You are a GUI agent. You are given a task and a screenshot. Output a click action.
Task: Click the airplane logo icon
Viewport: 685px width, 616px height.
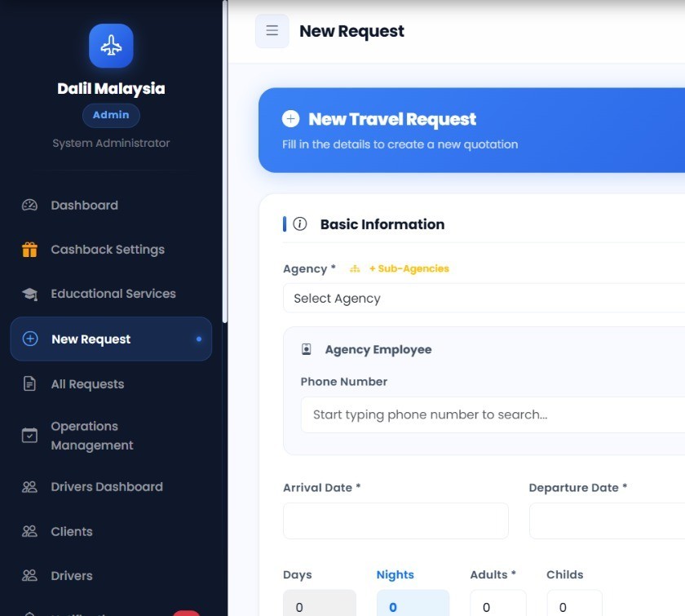click(x=111, y=46)
